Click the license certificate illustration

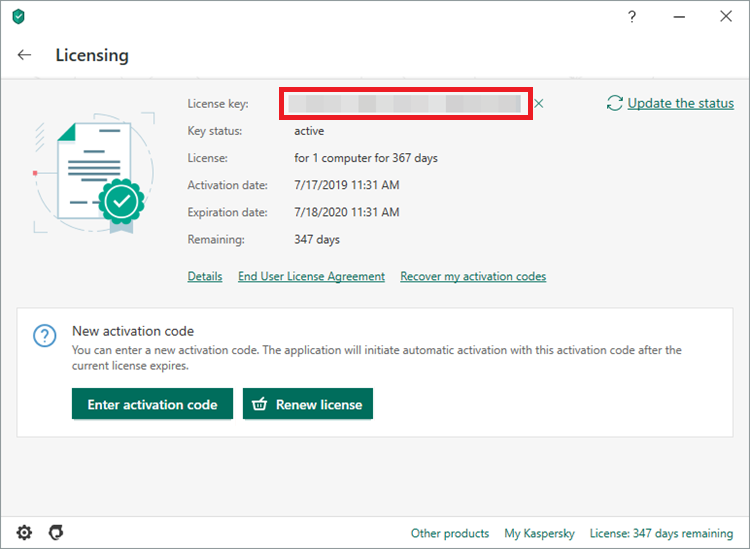click(95, 173)
